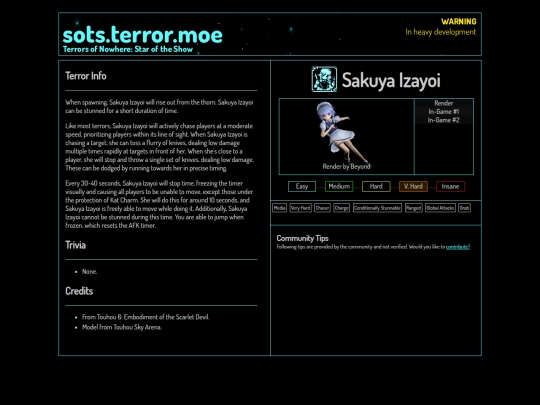The width and height of the screenshot is (540, 405).
Task: Open the sots.terror.moe site title
Action: click(143, 35)
